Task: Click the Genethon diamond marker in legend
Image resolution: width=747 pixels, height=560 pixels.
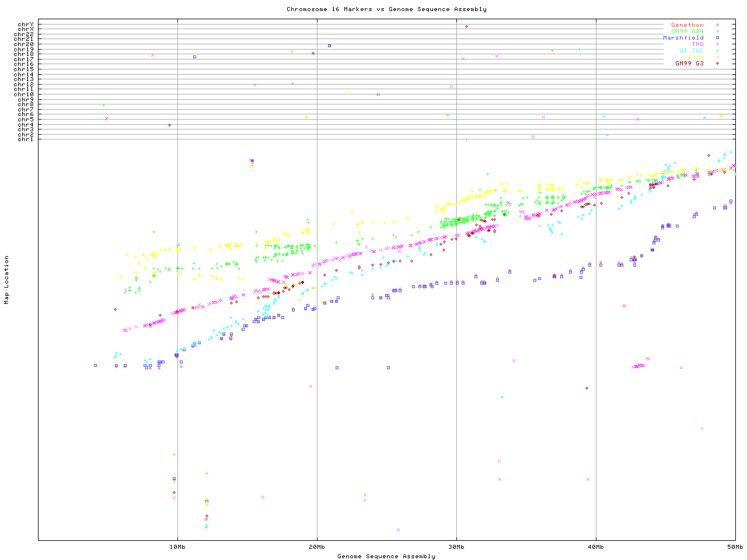Action: [x=717, y=25]
